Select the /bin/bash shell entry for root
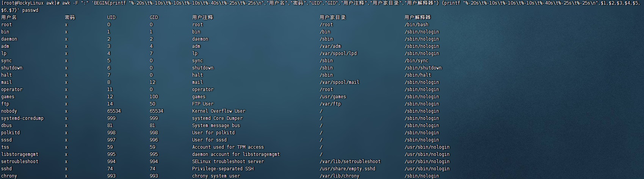This screenshot has height=179, width=644. coord(416,25)
